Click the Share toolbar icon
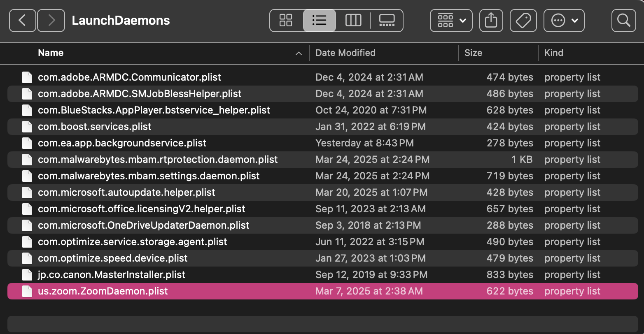Screen dimensions: 644x334 [491, 20]
